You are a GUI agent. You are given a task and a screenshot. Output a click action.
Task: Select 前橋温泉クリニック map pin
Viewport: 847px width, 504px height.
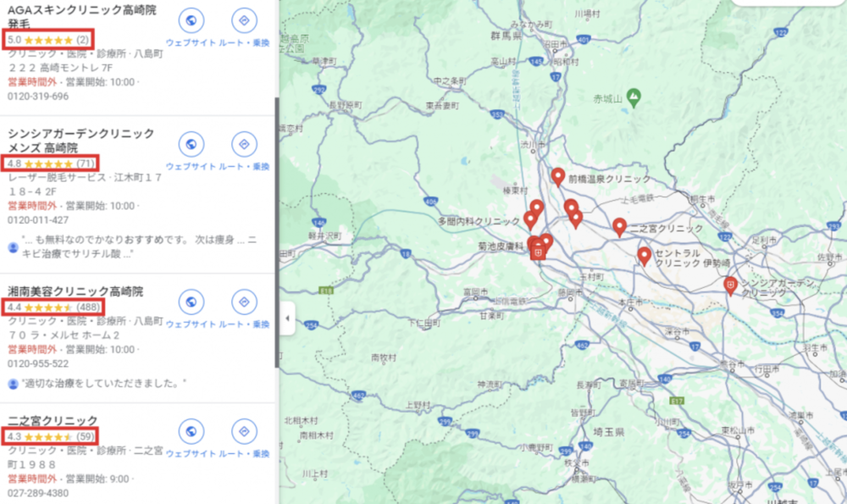point(558,177)
